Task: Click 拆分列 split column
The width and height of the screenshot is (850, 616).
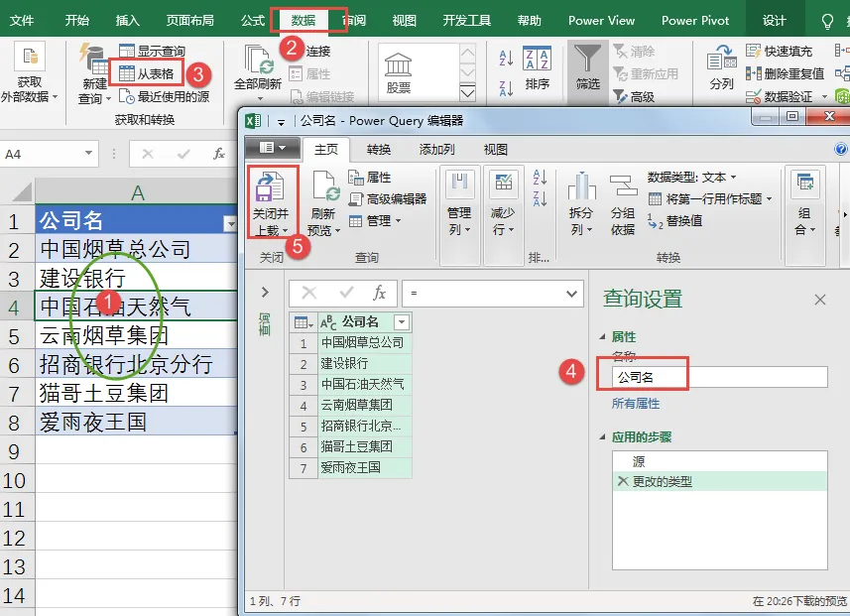Action: tap(580, 204)
